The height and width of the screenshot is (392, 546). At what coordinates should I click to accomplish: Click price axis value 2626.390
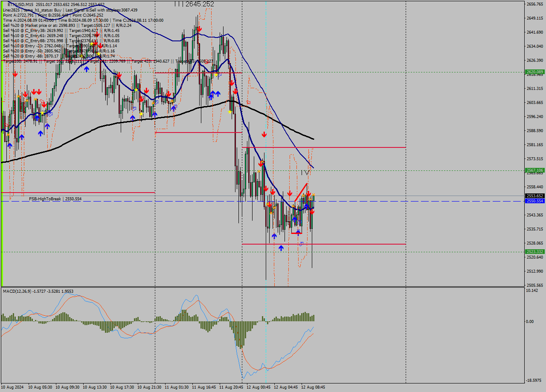point(535,60)
